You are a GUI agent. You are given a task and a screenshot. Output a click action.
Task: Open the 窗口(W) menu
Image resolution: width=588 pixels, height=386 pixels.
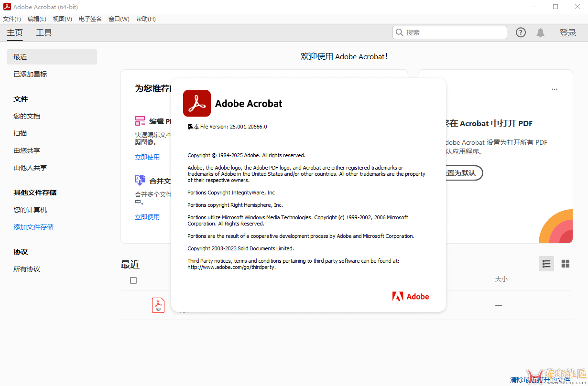tap(119, 19)
